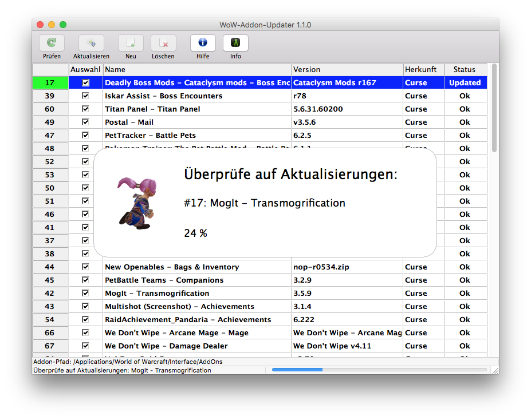Viewport: 531px width, 420px height.
Task: Open the Hilfe help icon
Action: (203, 43)
